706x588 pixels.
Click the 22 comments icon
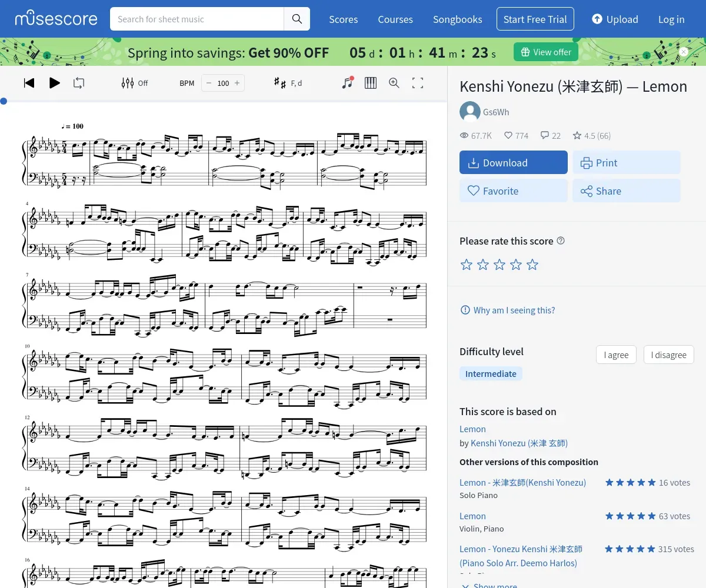(x=545, y=135)
